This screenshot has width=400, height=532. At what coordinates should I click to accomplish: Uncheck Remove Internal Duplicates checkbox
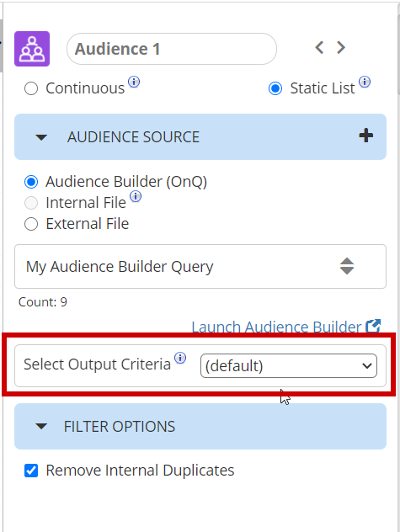31,471
